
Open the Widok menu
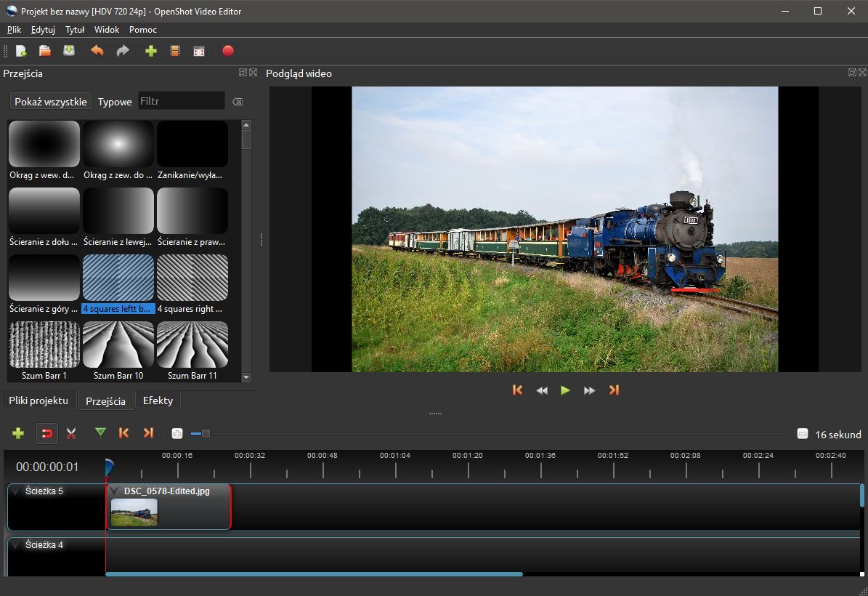click(x=107, y=30)
